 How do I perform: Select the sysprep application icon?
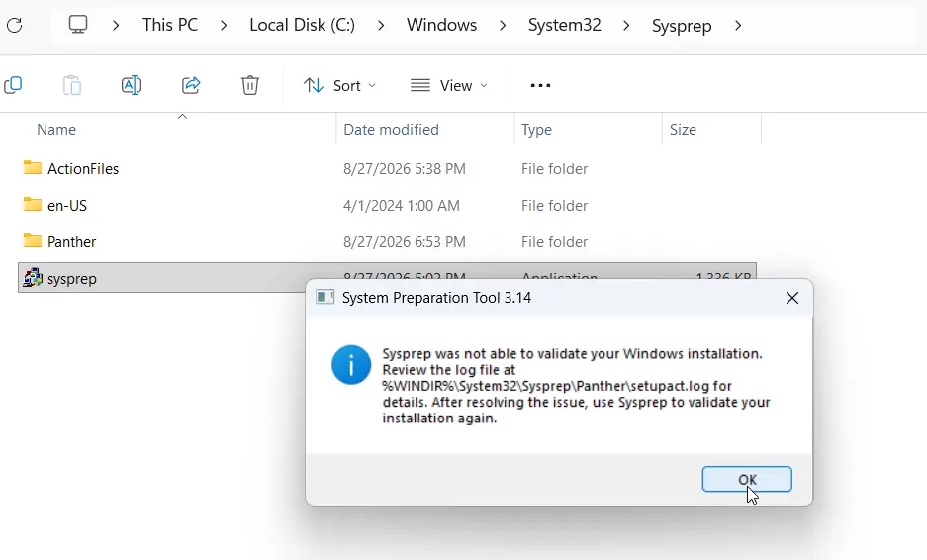click(x=33, y=278)
